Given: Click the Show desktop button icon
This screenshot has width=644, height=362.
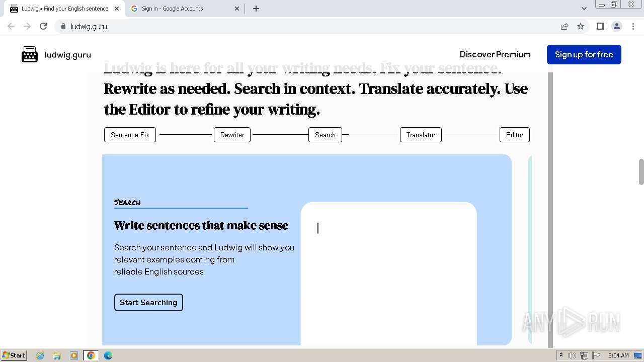Looking at the screenshot, I should [x=638, y=355].
